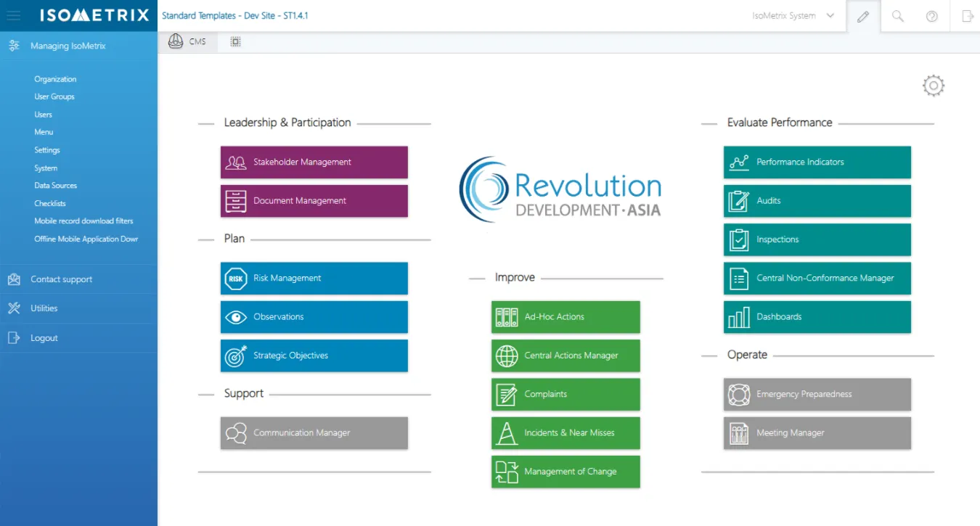Select the CMS tab

187,42
